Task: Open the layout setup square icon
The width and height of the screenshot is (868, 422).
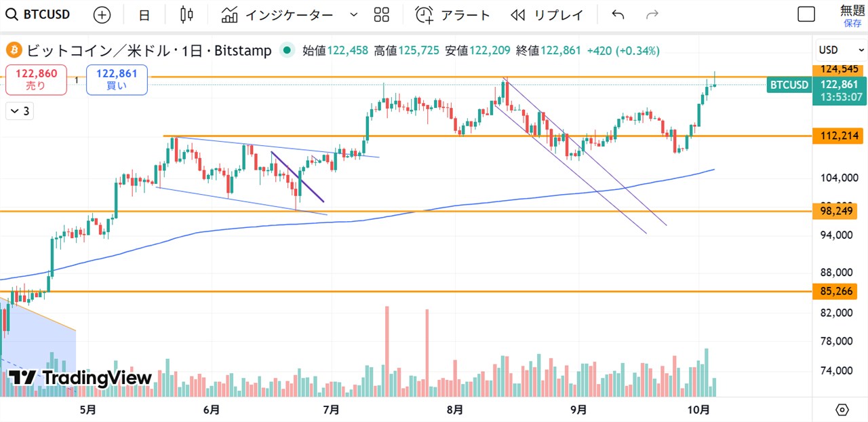Action: tap(806, 14)
